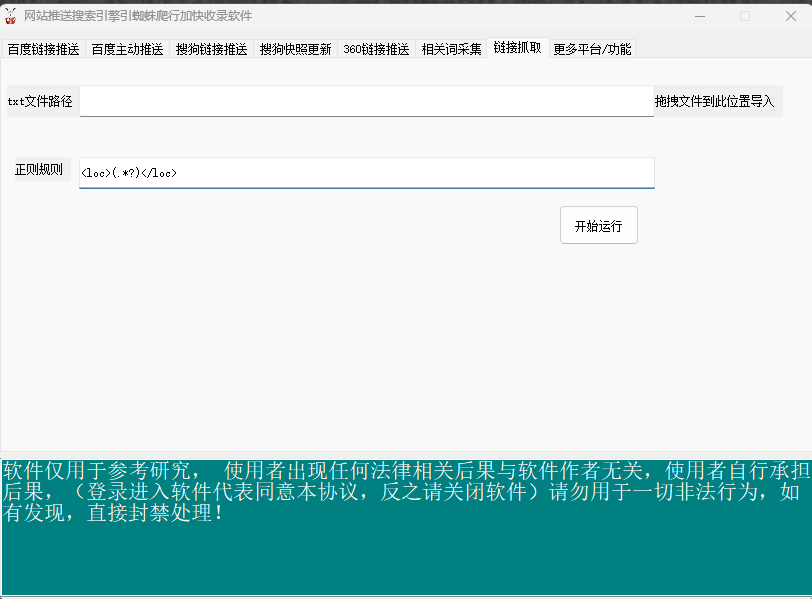Switch to the 360链接推送 tab

click(x=376, y=49)
